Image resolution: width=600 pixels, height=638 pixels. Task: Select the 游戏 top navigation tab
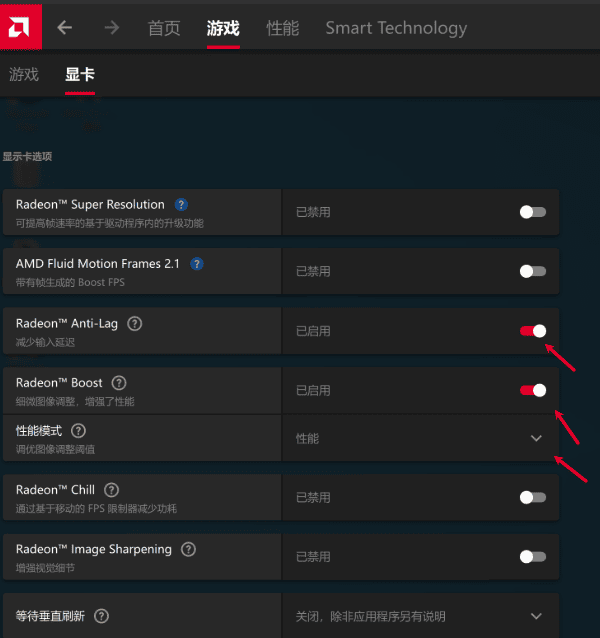coord(223,28)
